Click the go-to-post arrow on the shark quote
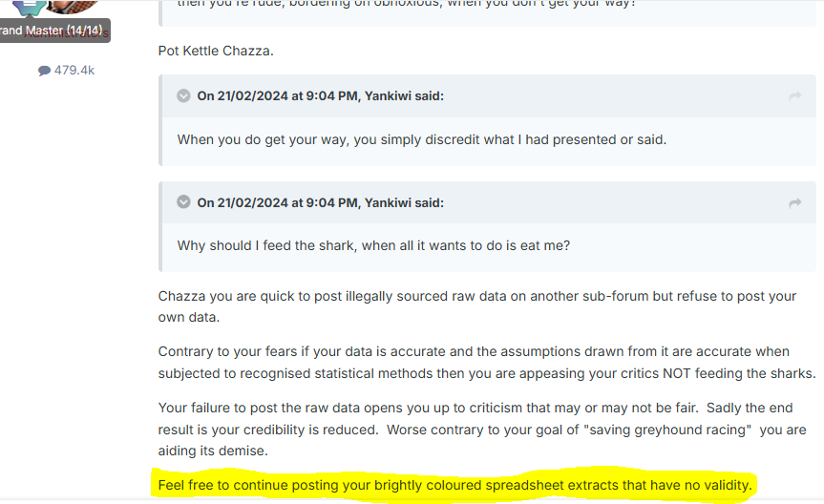 click(x=795, y=203)
